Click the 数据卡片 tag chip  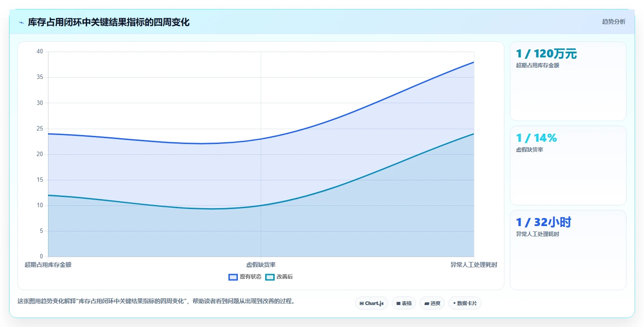(465, 303)
